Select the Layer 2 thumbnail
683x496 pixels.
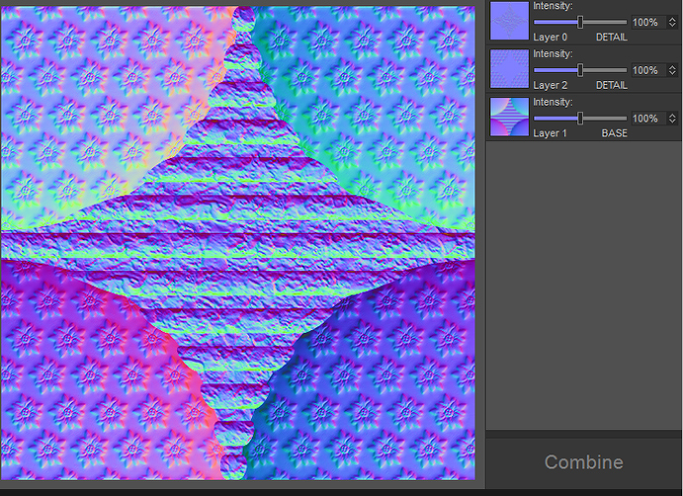coord(509,68)
